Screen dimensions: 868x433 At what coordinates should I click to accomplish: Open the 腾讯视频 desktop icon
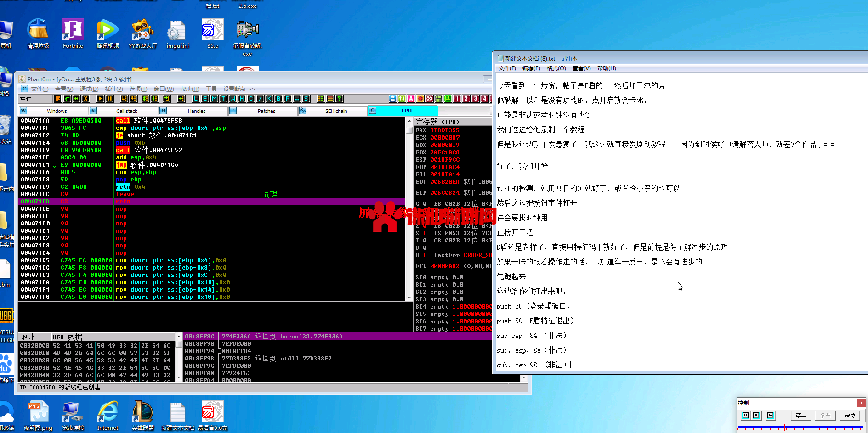(x=108, y=34)
